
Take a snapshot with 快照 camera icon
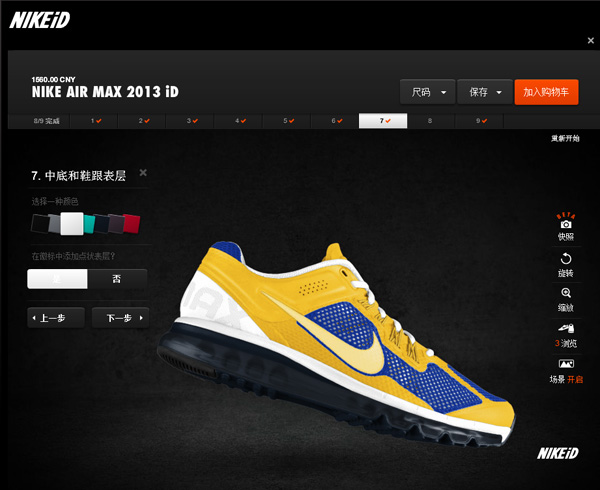(566, 228)
